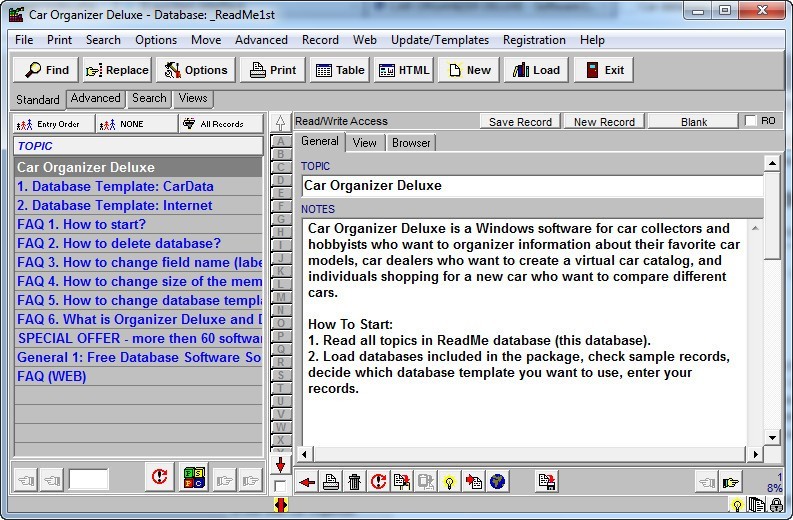The image size is (793, 520).
Task: Generate HTML with the HTML button
Action: point(404,70)
